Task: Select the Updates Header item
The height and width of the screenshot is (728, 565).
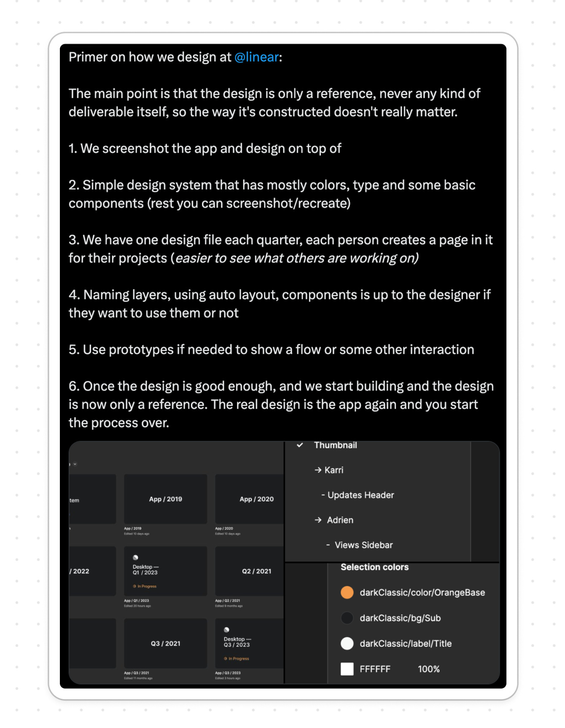Action: pyautogui.click(x=361, y=495)
